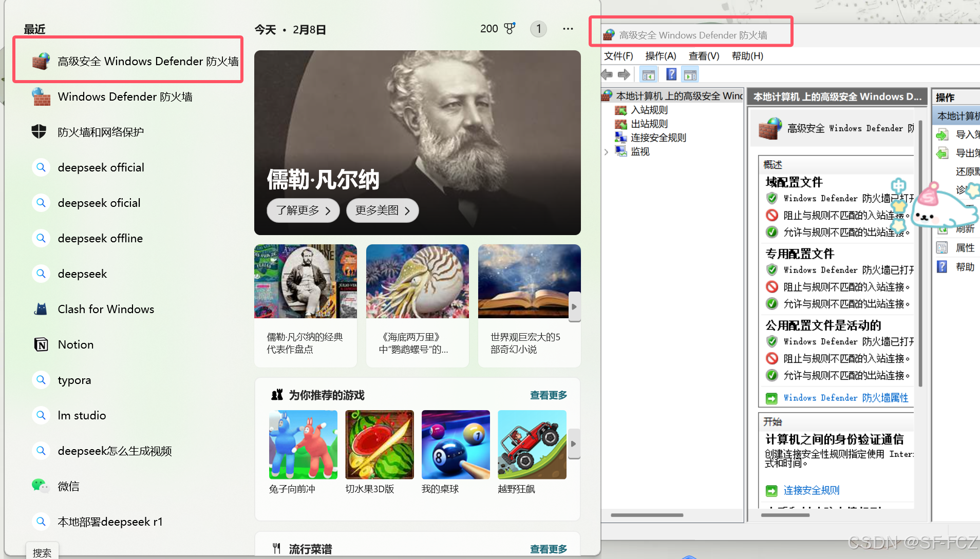Click the notification badge showing 1
This screenshot has height=559, width=980.
click(538, 29)
